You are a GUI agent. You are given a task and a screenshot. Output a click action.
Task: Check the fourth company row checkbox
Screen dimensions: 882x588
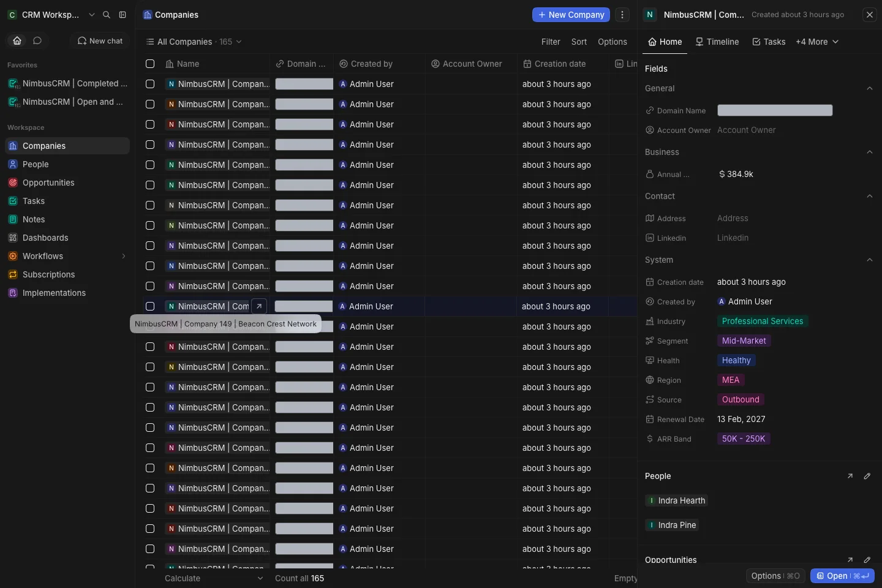(150, 145)
